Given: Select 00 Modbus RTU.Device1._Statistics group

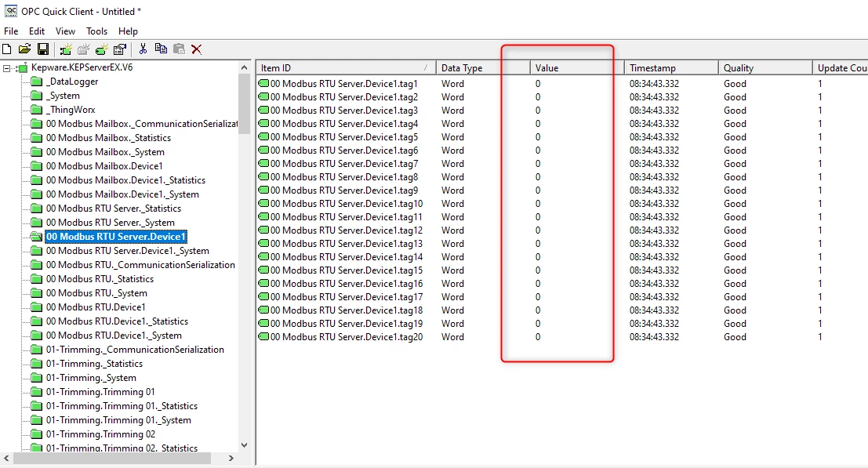Looking at the screenshot, I should [117, 321].
